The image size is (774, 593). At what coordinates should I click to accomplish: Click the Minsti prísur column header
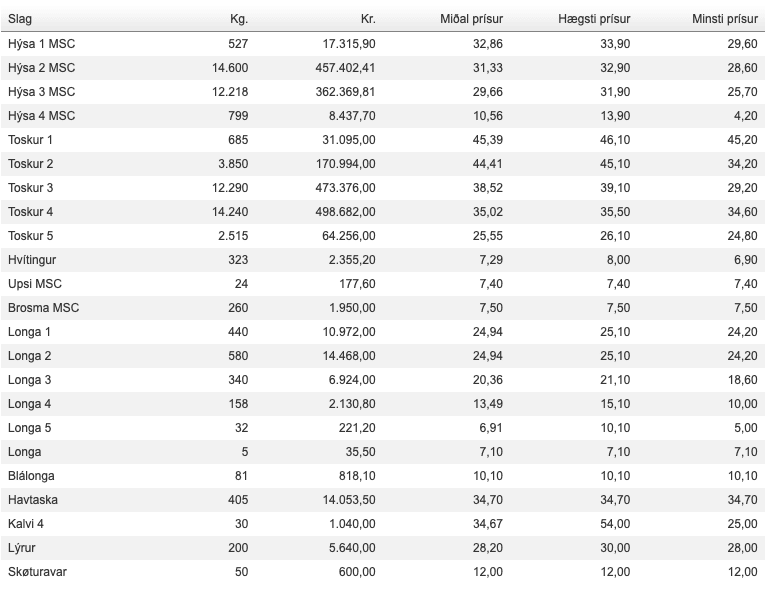pos(724,19)
